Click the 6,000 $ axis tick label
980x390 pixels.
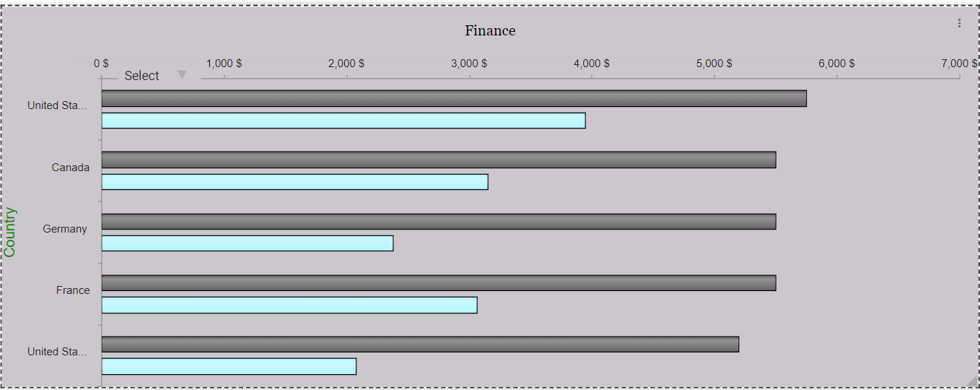836,64
